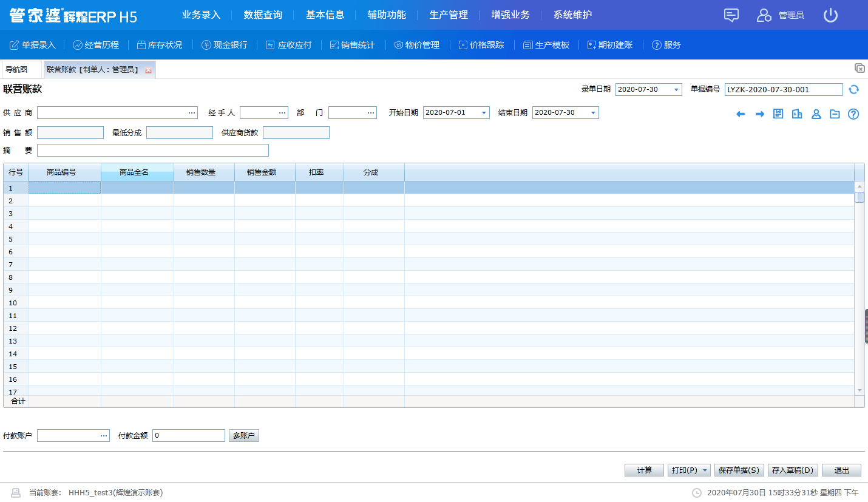Click the 销售金额 column header

pos(265,172)
